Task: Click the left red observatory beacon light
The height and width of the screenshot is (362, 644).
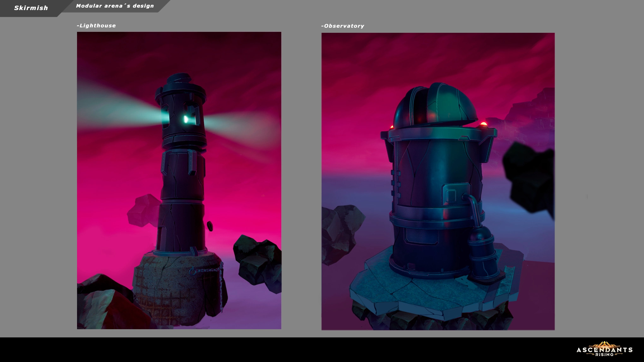Action: point(392,127)
